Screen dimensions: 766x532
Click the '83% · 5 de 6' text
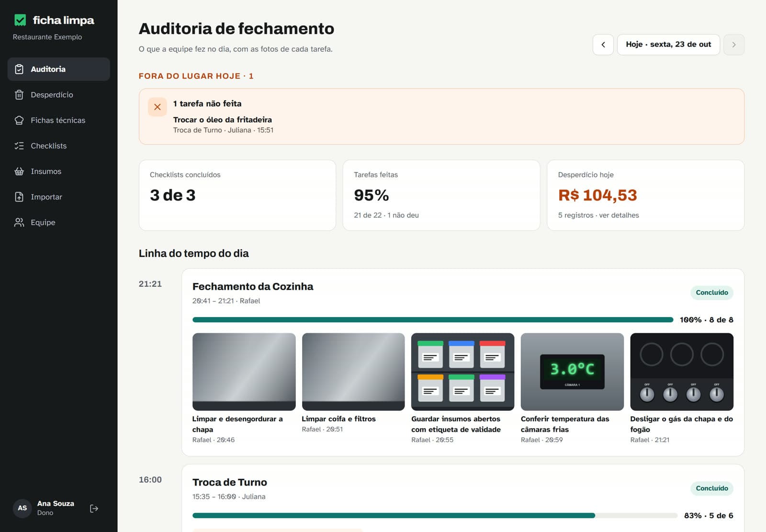click(x=709, y=516)
